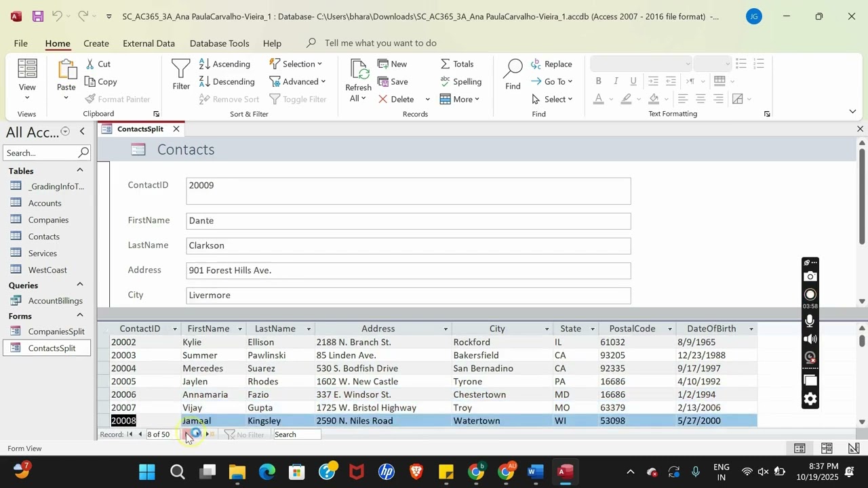Open the Word icon in taskbar
The height and width of the screenshot is (488, 868).
535,472
